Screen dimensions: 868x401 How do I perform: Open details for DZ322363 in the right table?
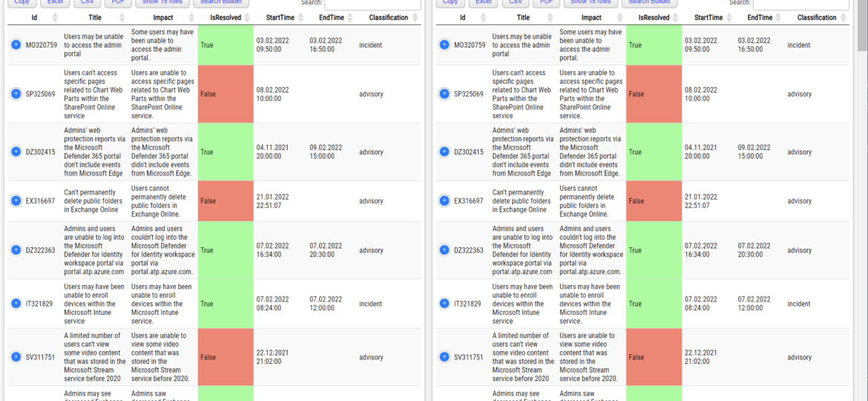444,250
